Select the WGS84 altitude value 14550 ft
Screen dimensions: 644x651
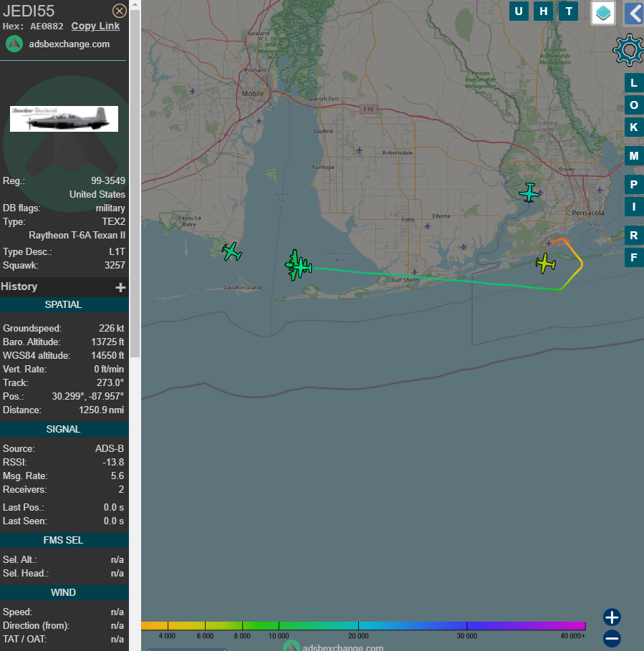pyautogui.click(x=107, y=355)
